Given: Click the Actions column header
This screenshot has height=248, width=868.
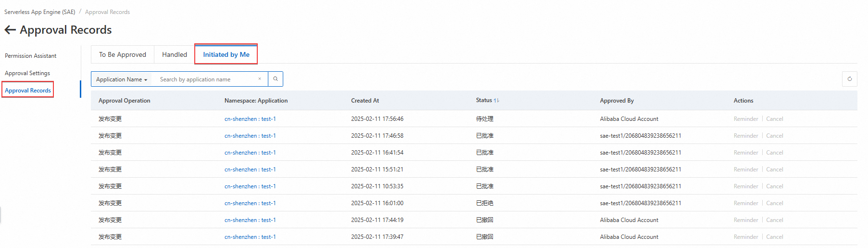Looking at the screenshot, I should point(743,101).
